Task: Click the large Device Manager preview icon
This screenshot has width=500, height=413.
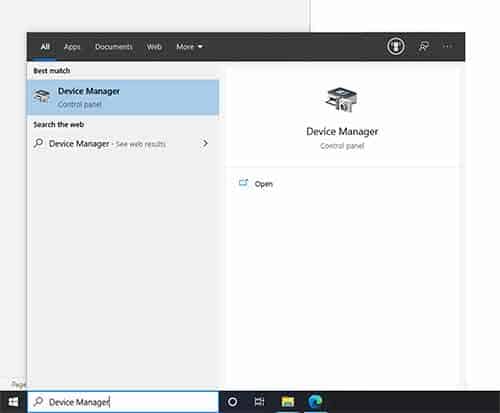Action: (x=341, y=100)
